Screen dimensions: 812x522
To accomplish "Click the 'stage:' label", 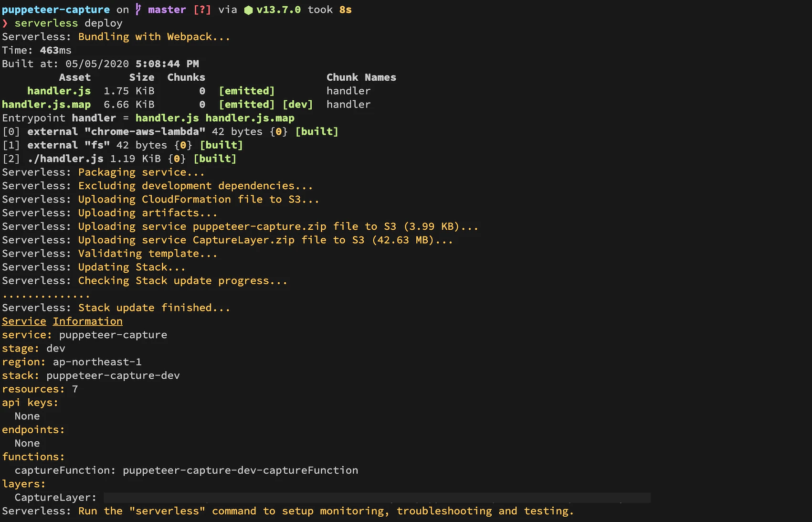I will (21, 348).
